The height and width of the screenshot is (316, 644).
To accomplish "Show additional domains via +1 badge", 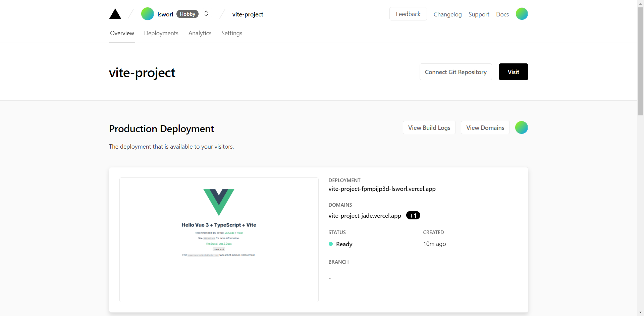I will click(x=413, y=216).
